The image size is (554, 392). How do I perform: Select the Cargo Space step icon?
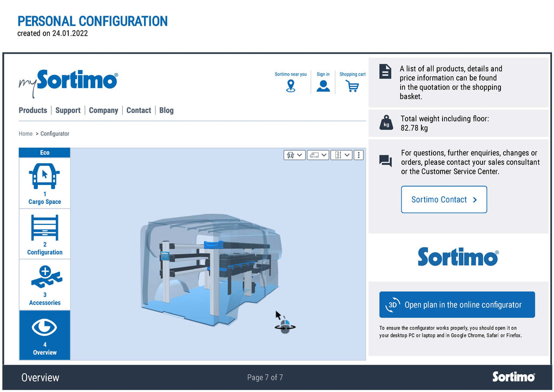tap(44, 176)
